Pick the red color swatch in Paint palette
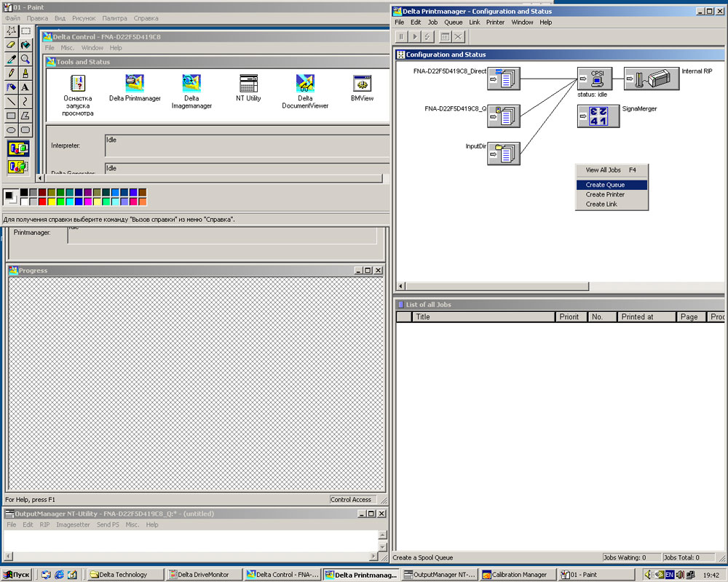 (43, 202)
